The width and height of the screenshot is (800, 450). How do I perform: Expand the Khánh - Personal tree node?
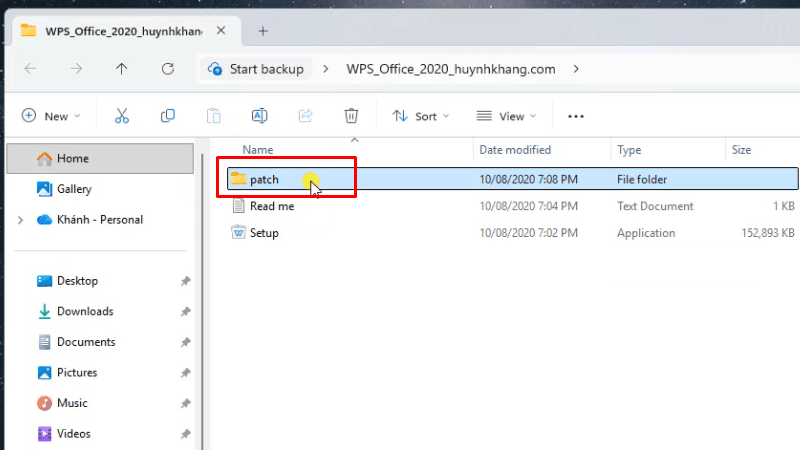coord(20,220)
